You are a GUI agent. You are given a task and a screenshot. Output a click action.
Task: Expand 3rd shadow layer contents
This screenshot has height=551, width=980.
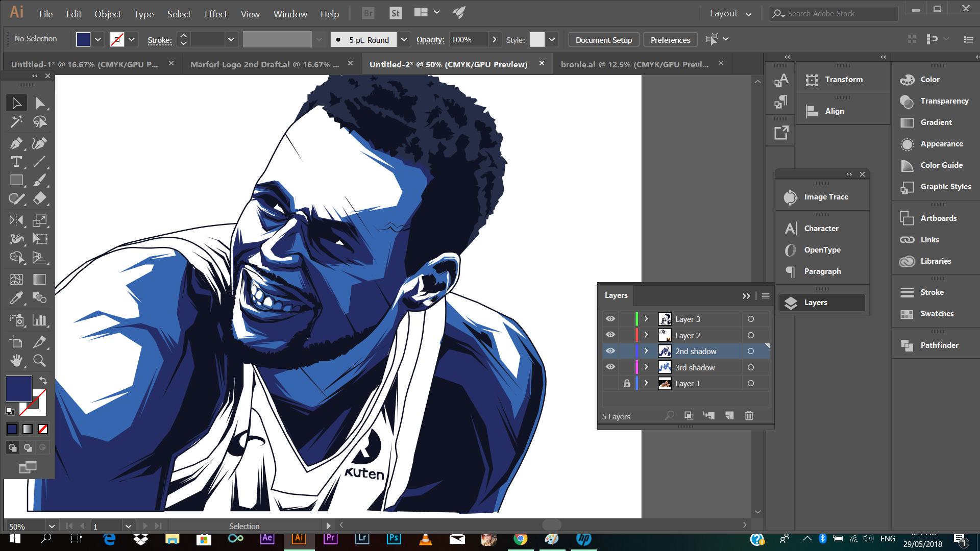tap(646, 367)
